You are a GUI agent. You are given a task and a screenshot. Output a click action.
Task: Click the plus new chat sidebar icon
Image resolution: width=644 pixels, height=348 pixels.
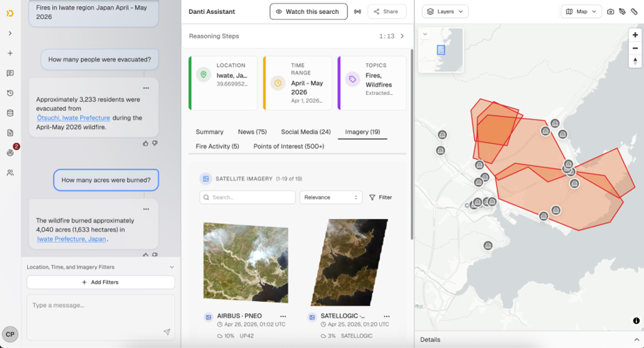[10, 53]
